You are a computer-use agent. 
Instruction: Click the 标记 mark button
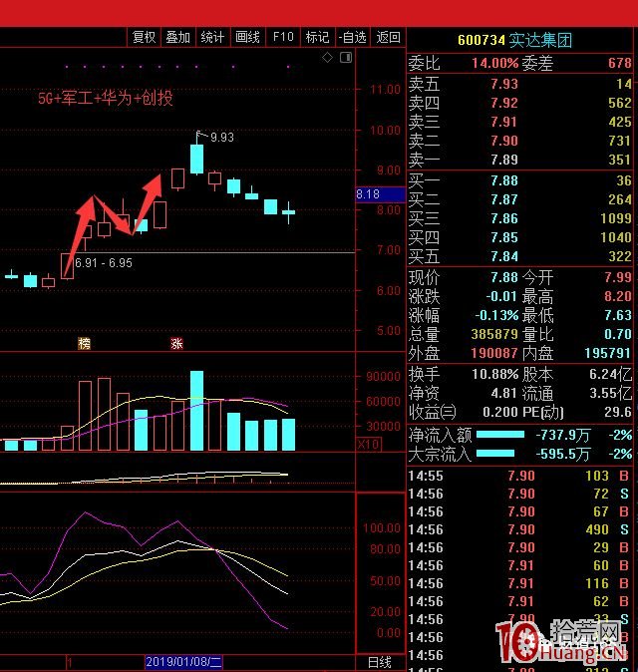pos(317,38)
